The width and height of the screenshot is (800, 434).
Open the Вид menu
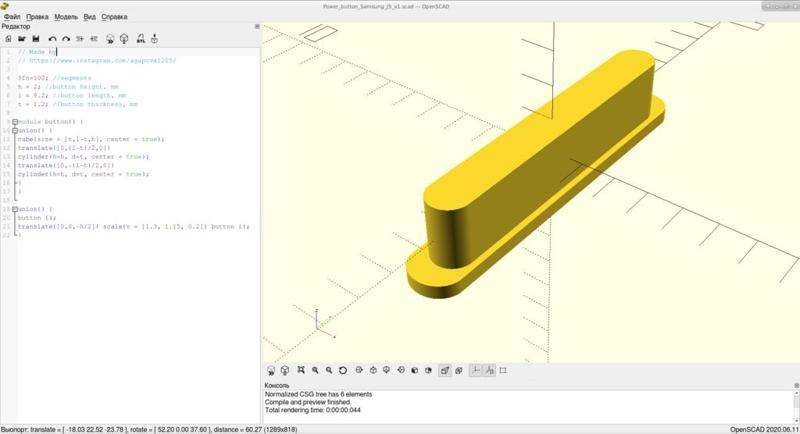click(x=90, y=17)
